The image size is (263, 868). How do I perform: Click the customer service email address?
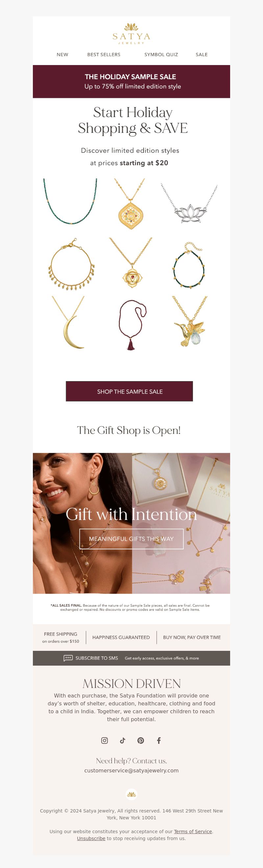131,770
